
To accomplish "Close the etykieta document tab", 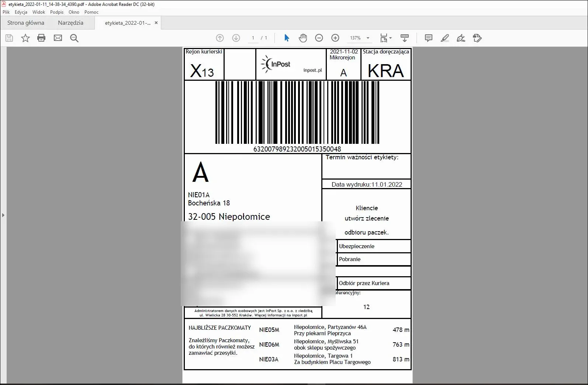I will click(x=156, y=23).
